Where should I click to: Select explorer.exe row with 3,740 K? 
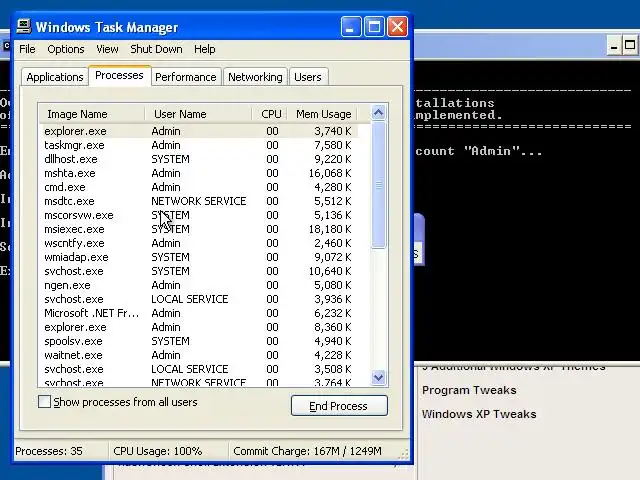(x=199, y=131)
